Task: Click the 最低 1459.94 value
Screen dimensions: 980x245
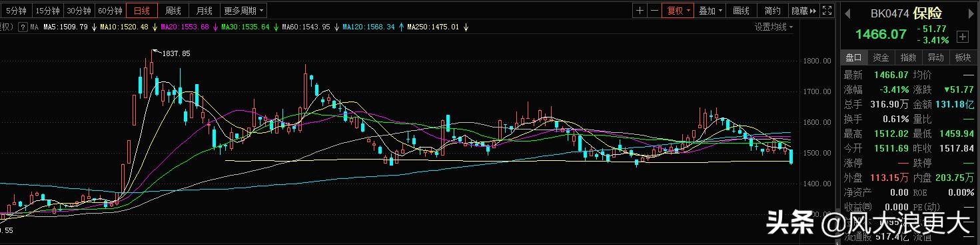Action: [956, 134]
